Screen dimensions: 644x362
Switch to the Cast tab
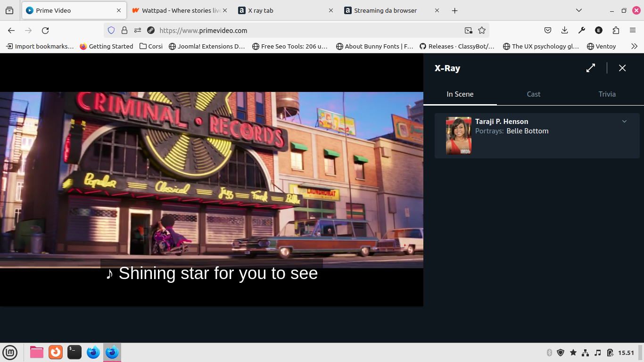533,94
